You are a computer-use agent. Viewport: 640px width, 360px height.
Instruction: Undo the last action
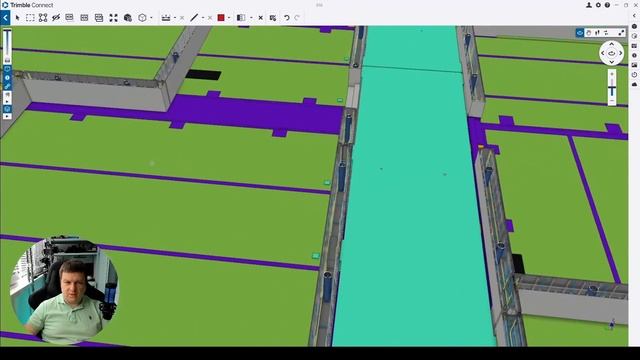pyautogui.click(x=287, y=18)
